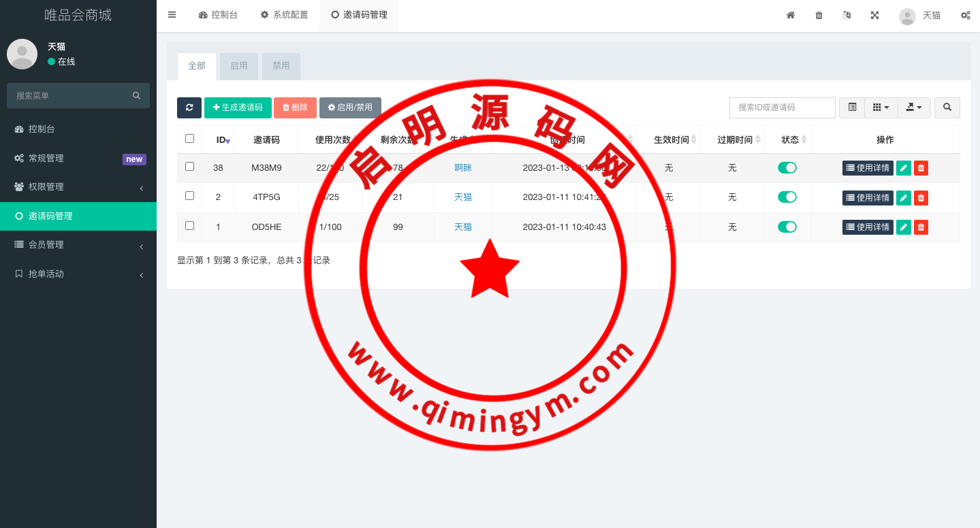Click the home icon in top bar
This screenshot has width=980, height=528.
pos(791,15)
